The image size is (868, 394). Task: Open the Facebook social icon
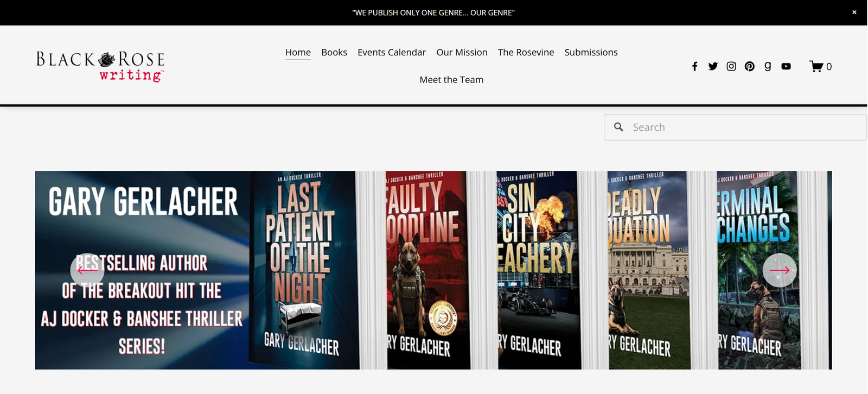click(x=694, y=66)
